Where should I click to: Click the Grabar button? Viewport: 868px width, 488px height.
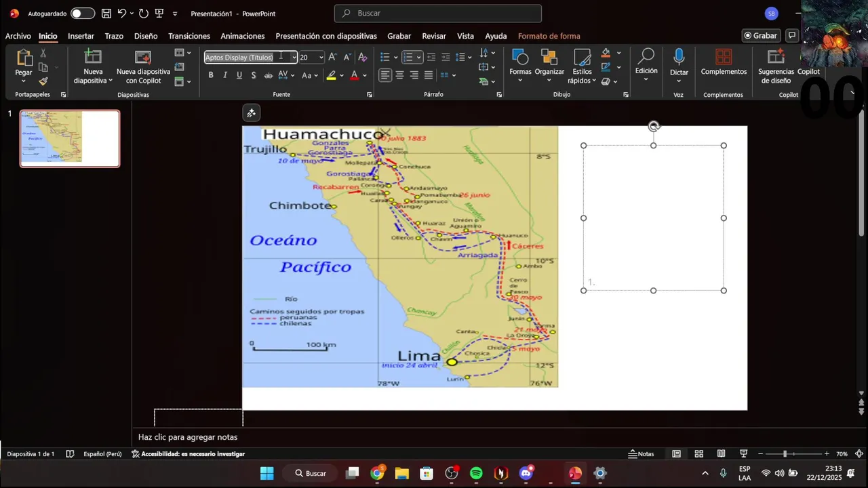click(760, 36)
